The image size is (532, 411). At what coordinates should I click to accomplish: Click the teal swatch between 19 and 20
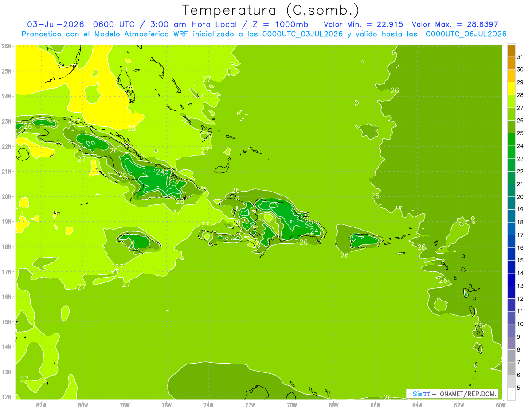pyautogui.click(x=511, y=203)
